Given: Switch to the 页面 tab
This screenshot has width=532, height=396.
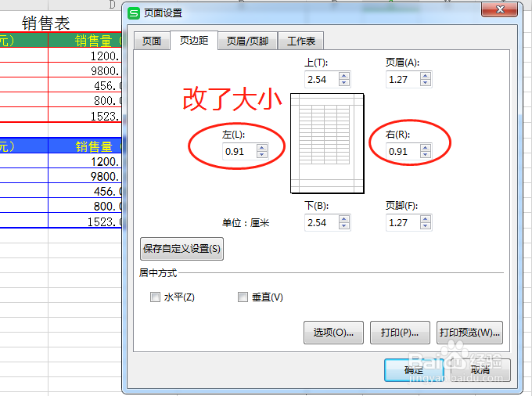Looking at the screenshot, I should (x=152, y=41).
